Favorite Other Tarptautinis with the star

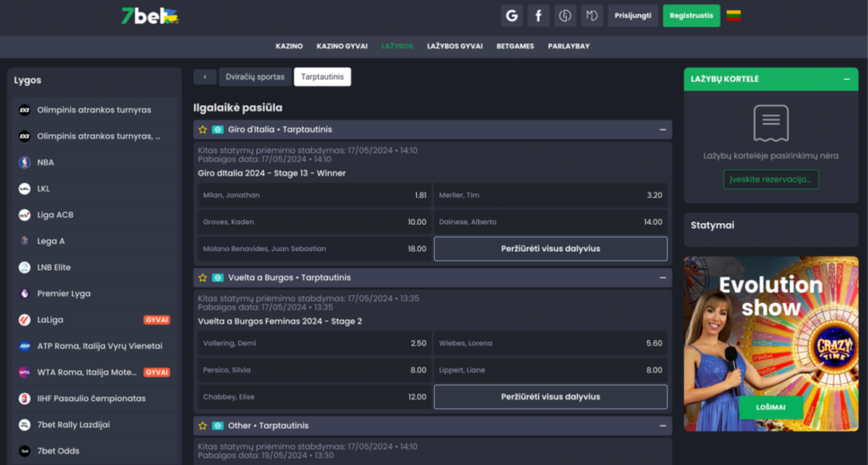click(x=203, y=426)
